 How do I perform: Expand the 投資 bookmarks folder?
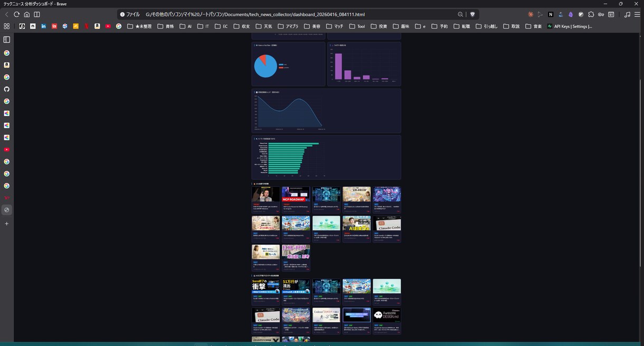(379, 26)
